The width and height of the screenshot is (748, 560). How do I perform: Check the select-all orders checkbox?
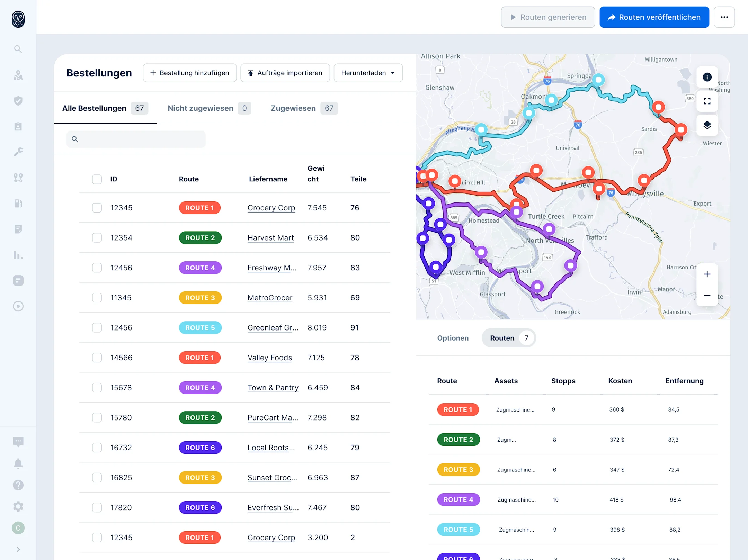point(97,179)
